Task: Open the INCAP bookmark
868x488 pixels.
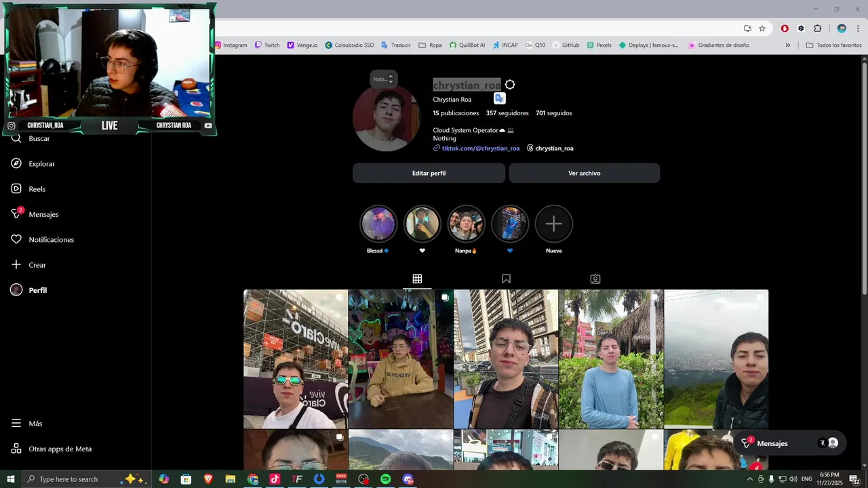Action: click(505, 45)
